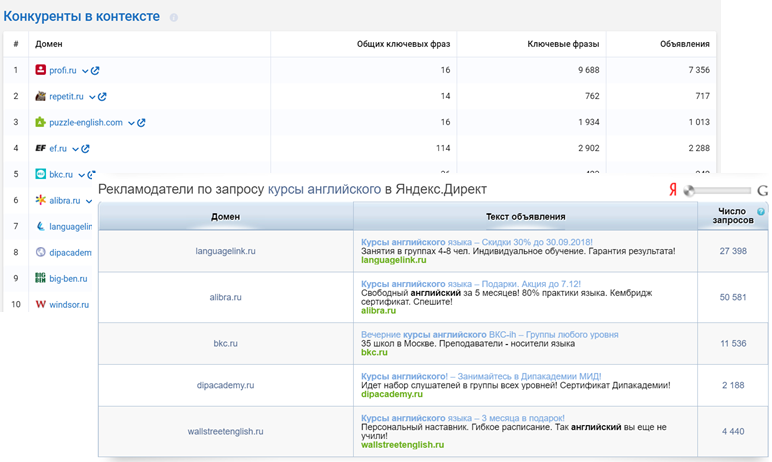Click green wallstreetenglish.ru ad link
The height and width of the screenshot is (462, 772).
(402, 444)
